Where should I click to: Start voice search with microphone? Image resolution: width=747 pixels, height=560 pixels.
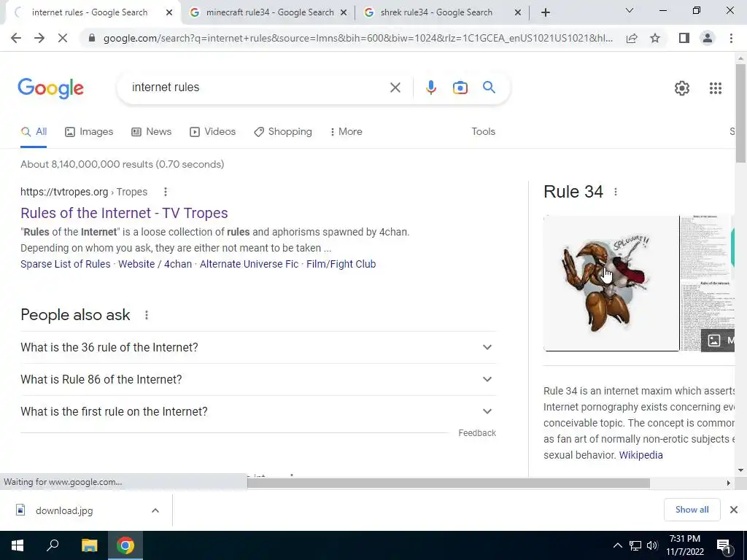tap(430, 87)
